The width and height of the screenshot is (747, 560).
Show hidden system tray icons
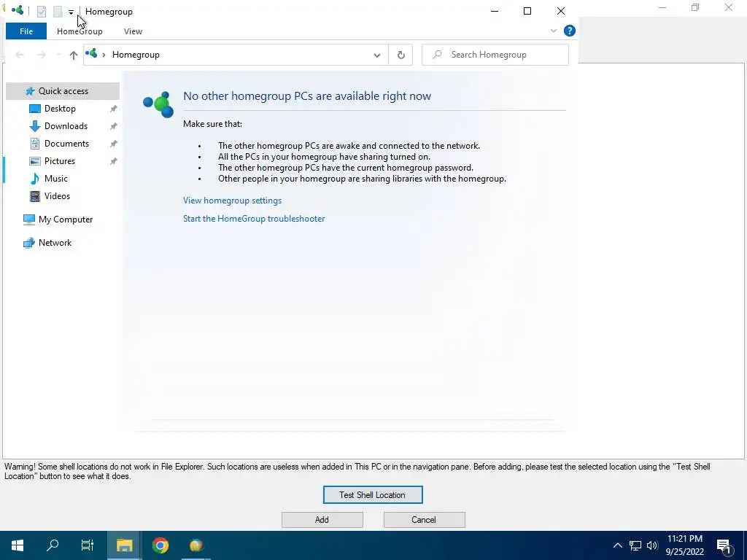tap(617, 545)
